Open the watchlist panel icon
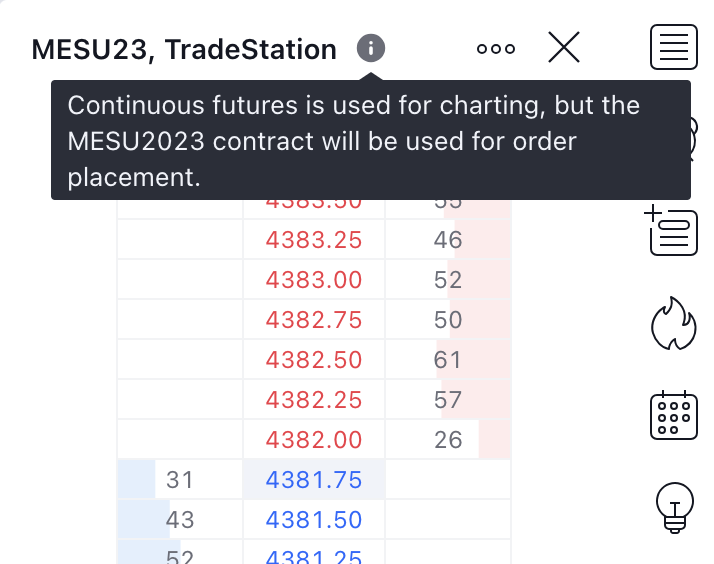Image resolution: width=714 pixels, height=564 pixels. click(x=674, y=47)
